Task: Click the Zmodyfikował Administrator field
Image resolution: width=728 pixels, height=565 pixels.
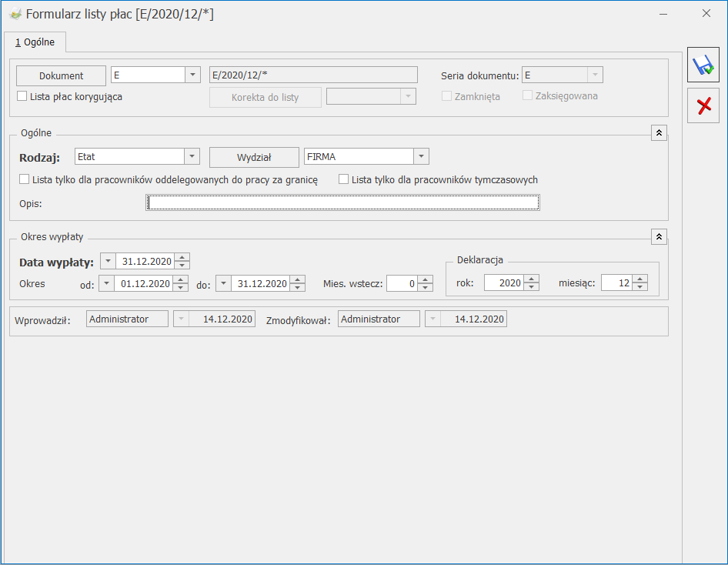Action: (379, 319)
